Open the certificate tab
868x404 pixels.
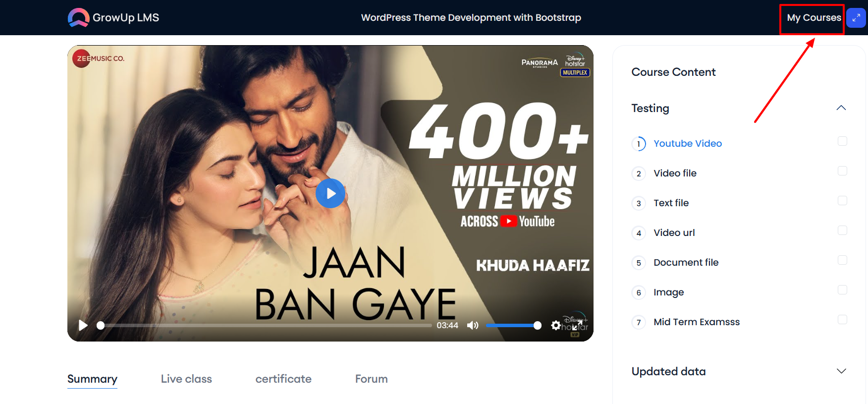tap(283, 379)
